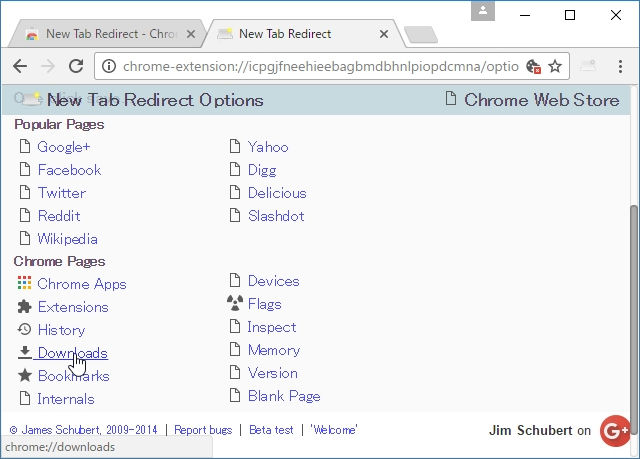The height and width of the screenshot is (459, 640).
Task: Click the Bookmarks star icon in list
Action: (24, 375)
